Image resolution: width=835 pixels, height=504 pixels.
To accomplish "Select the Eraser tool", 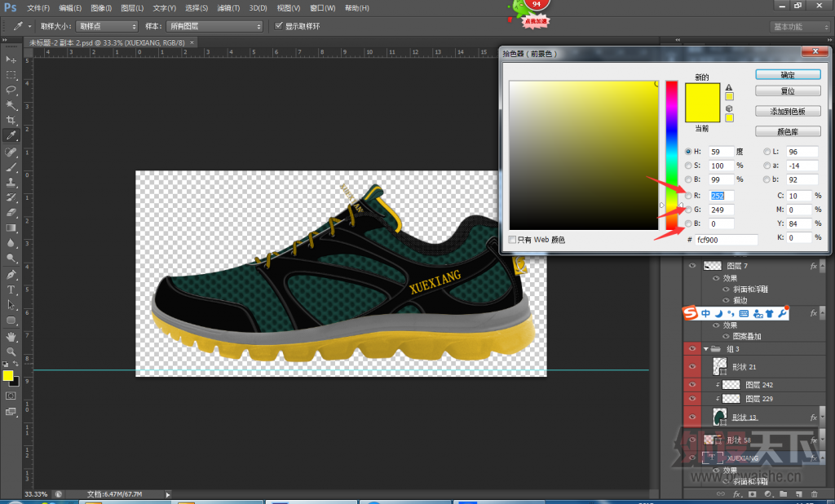I will tap(11, 213).
